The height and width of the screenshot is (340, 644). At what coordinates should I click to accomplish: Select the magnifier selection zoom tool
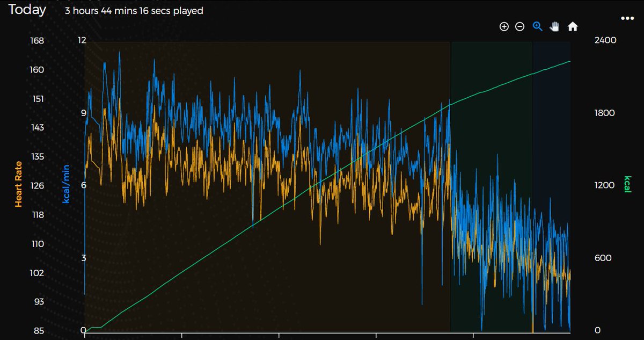tap(538, 26)
